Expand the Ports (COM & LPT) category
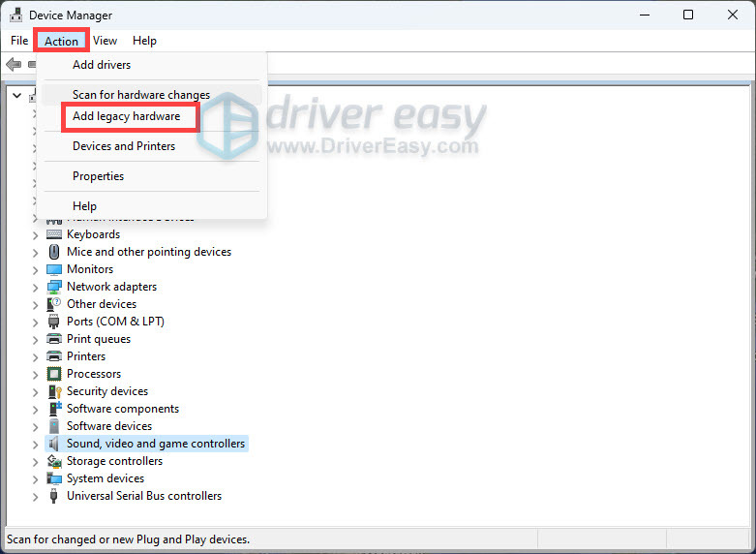Image resolution: width=756 pixels, height=554 pixels. [x=36, y=322]
